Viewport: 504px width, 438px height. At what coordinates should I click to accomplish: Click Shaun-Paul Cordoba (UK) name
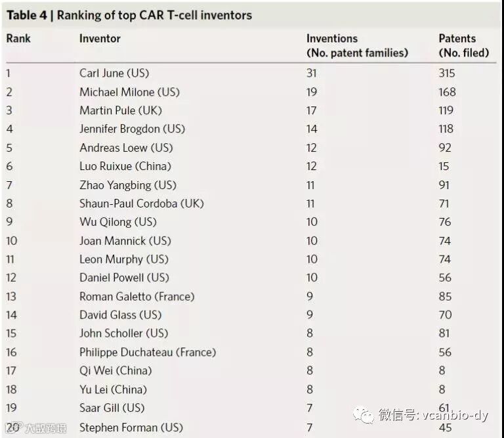tap(142, 204)
